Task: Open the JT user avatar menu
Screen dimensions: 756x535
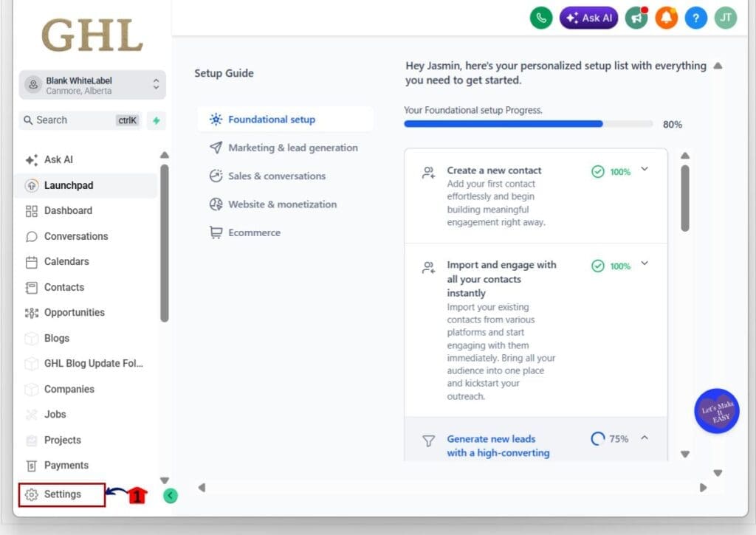Action: [x=726, y=18]
